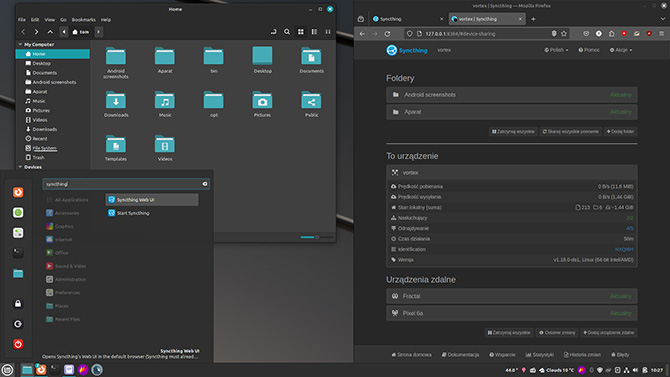Collapse the Devices sidebar section
This screenshot has height=377, width=670.
(20, 167)
